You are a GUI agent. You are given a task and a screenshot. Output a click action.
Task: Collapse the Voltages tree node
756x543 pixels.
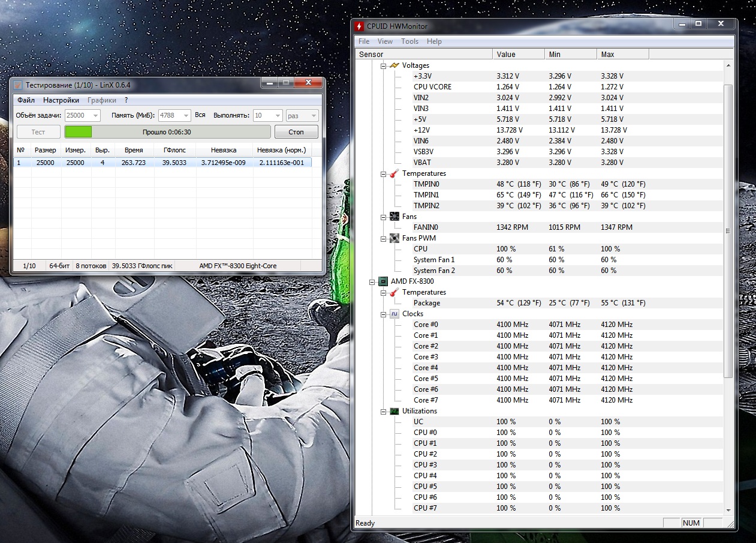point(383,65)
